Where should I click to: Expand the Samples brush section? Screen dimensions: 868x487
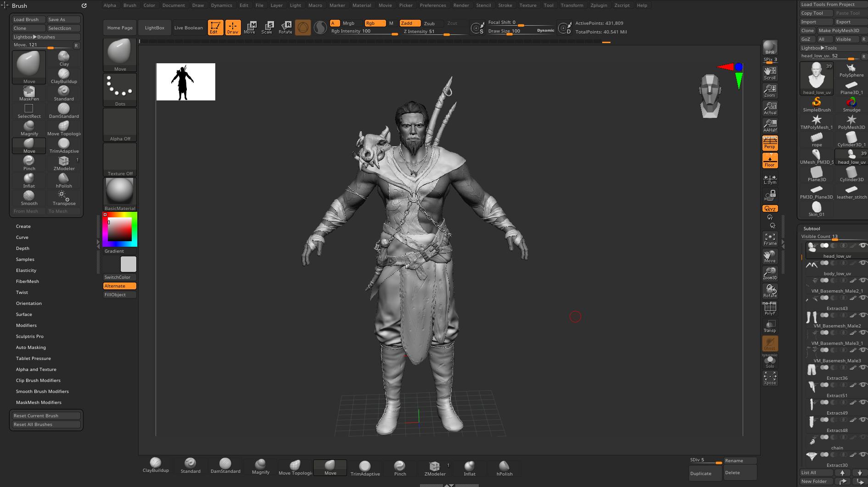(25, 260)
